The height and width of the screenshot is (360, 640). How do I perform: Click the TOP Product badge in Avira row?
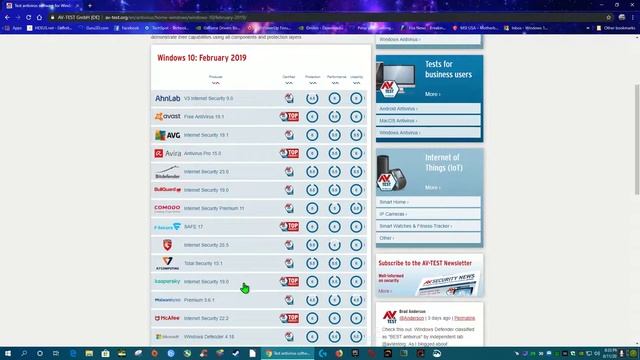point(289,153)
